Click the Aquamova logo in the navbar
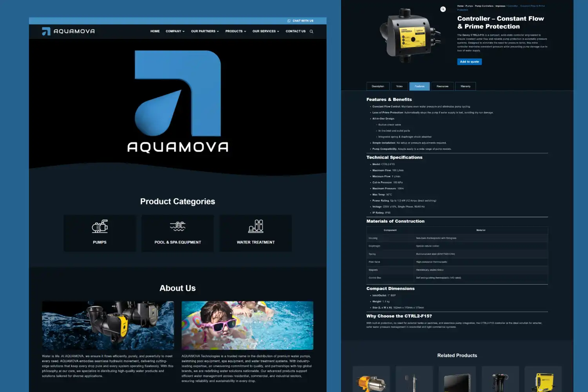Screen dimensions: 588x392 68,31
